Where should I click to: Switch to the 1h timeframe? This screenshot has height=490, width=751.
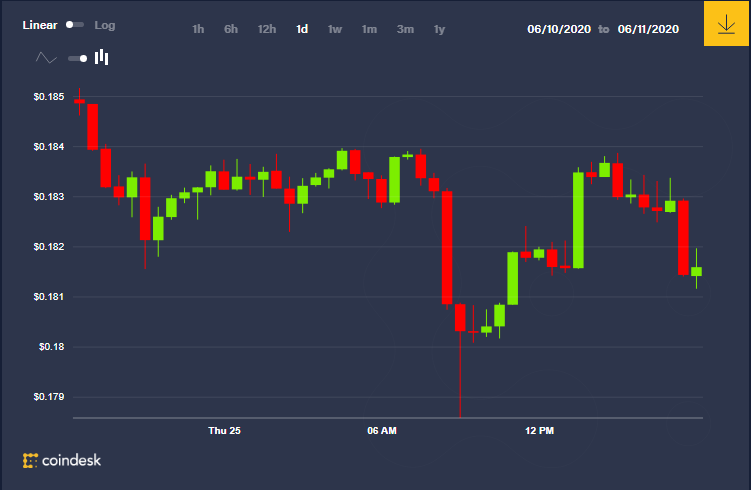(198, 29)
